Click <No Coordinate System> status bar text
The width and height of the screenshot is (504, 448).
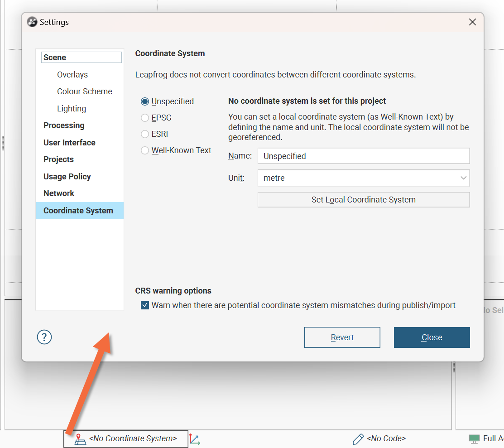click(x=133, y=438)
